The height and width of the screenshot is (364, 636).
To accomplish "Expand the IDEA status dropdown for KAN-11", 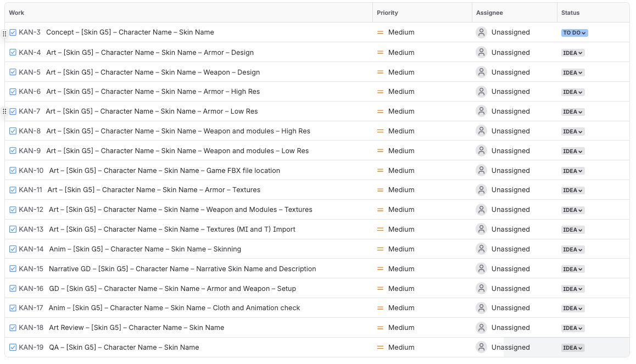I will (573, 191).
